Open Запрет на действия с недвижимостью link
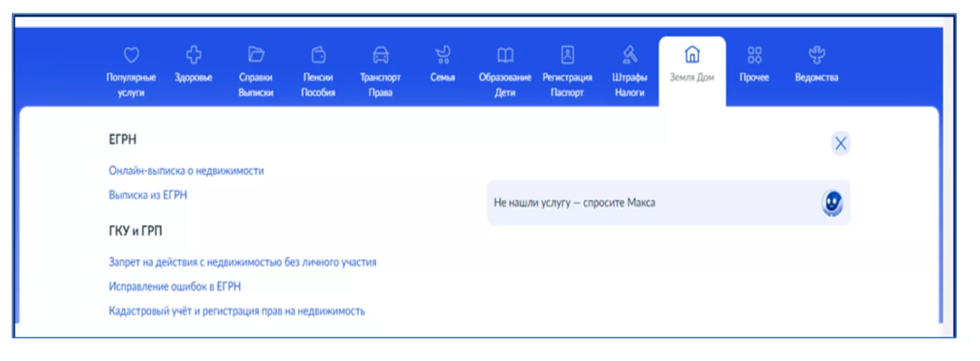This screenshot has width=980, height=361. 242,262
